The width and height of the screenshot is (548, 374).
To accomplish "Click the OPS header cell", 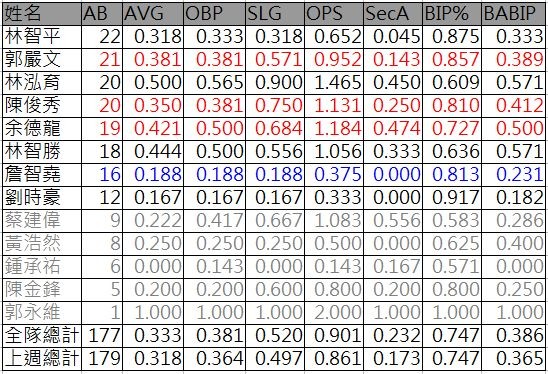I will 334,14.
